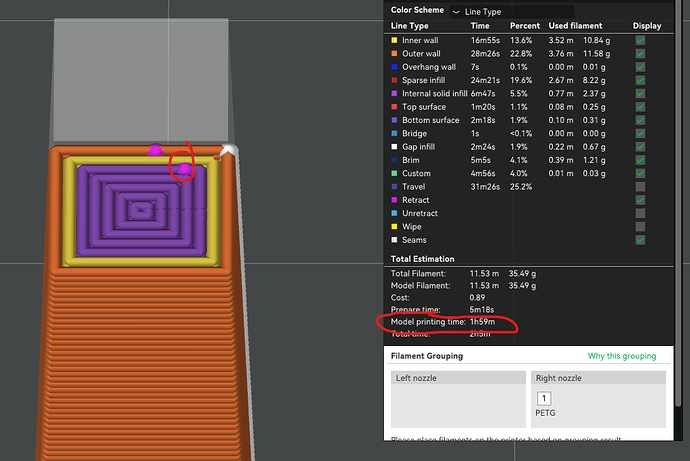The image size is (690, 461).
Task: Click the blue Overhang wall color swatch
Action: 394,67
